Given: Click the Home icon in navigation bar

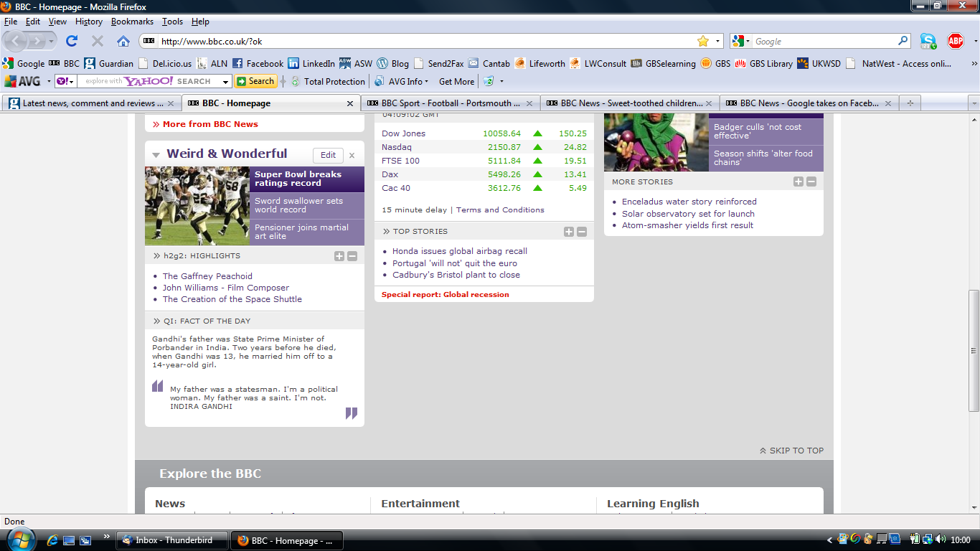Looking at the screenshot, I should (123, 41).
